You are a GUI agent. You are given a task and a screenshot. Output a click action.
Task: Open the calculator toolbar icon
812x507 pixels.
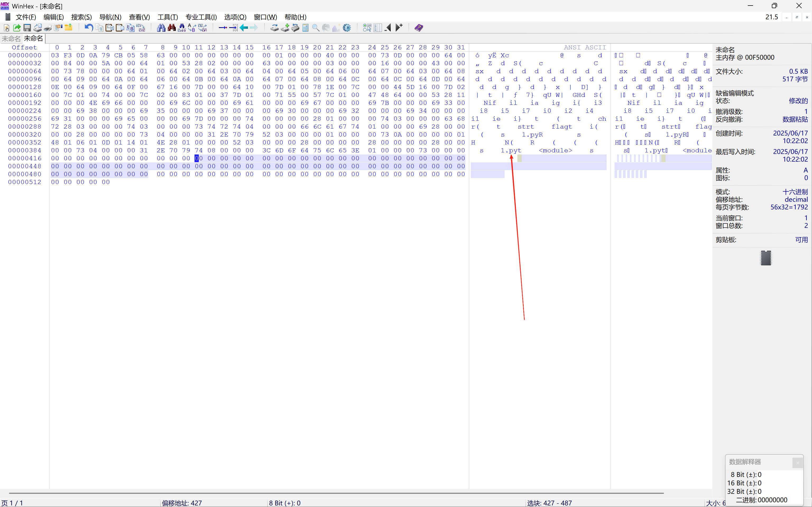(305, 28)
